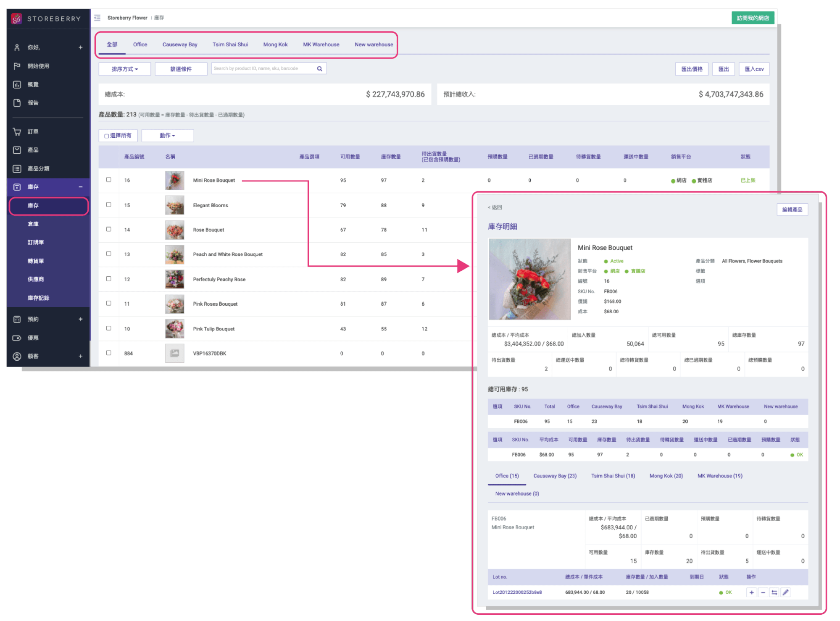Open the filter conditions button
This screenshot has width=840, height=621.
click(x=181, y=69)
